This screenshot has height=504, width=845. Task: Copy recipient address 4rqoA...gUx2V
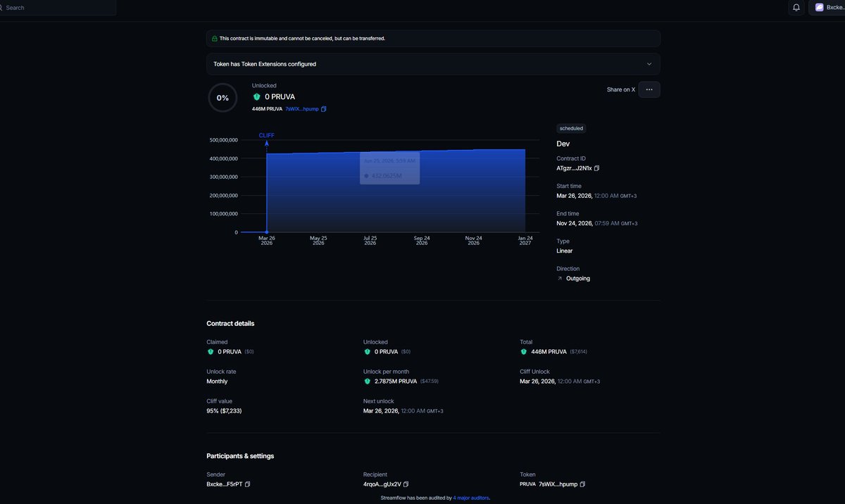(406, 484)
